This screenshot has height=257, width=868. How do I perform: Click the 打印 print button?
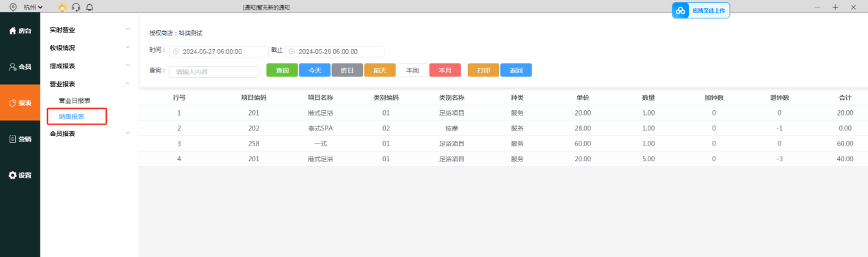point(484,70)
